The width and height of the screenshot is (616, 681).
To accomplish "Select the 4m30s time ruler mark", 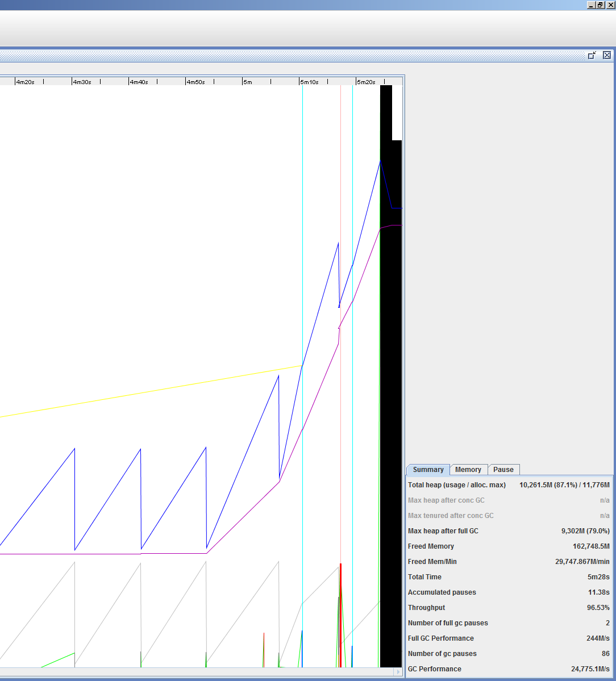I will pos(82,82).
